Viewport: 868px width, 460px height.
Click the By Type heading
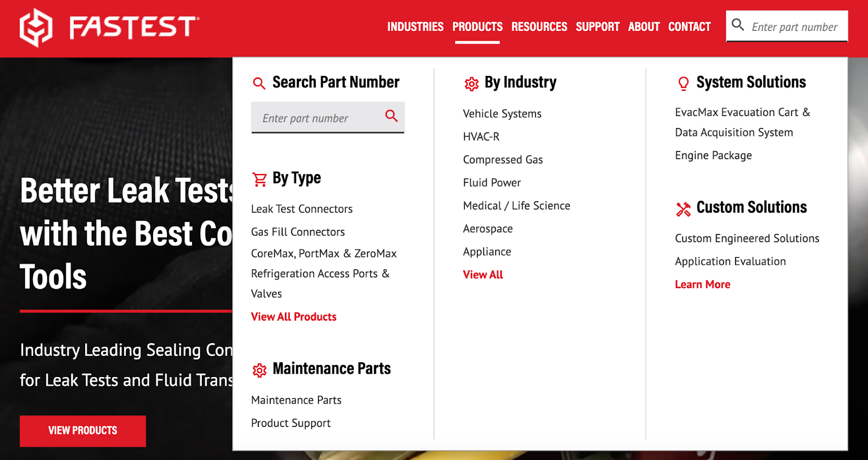[x=297, y=178]
